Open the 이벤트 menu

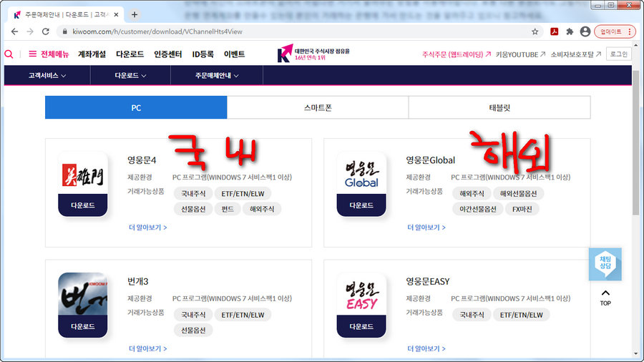(234, 54)
